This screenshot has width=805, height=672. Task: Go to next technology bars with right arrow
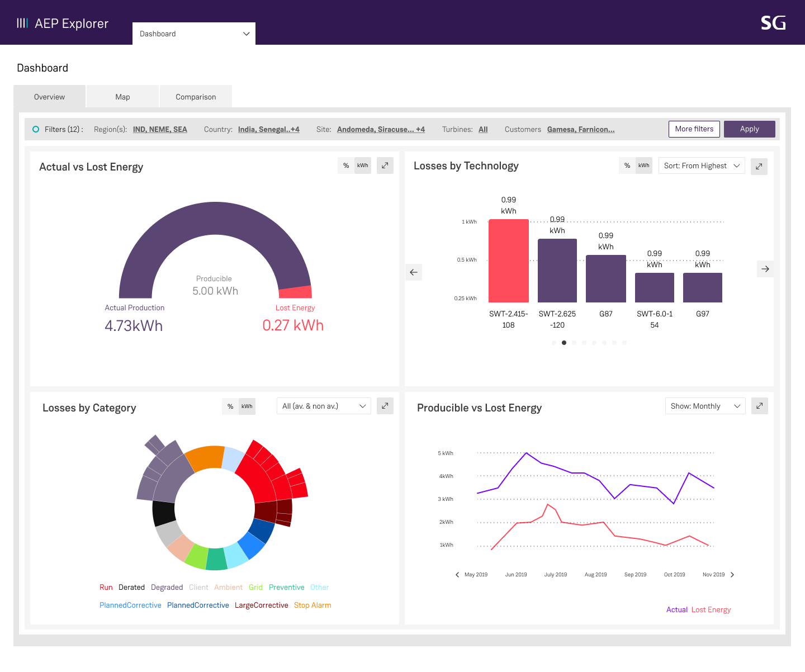click(765, 269)
